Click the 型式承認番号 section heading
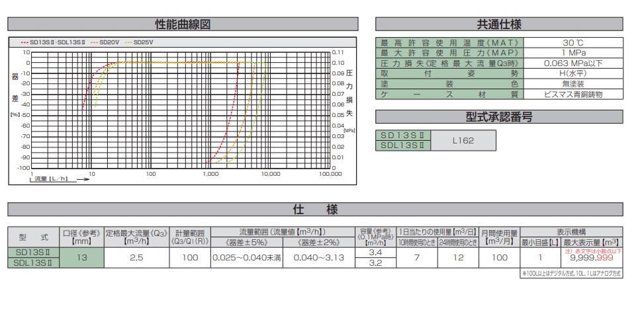This screenshot has height=310, width=644. click(x=499, y=117)
